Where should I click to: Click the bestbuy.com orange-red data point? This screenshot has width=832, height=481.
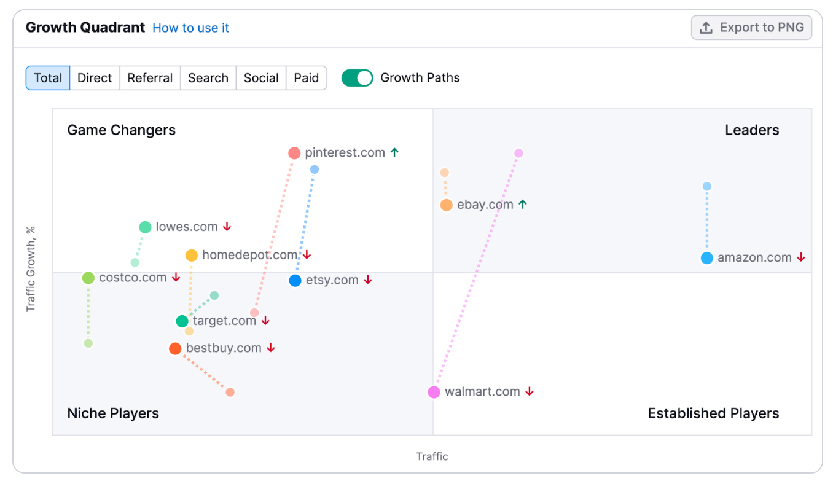point(175,348)
